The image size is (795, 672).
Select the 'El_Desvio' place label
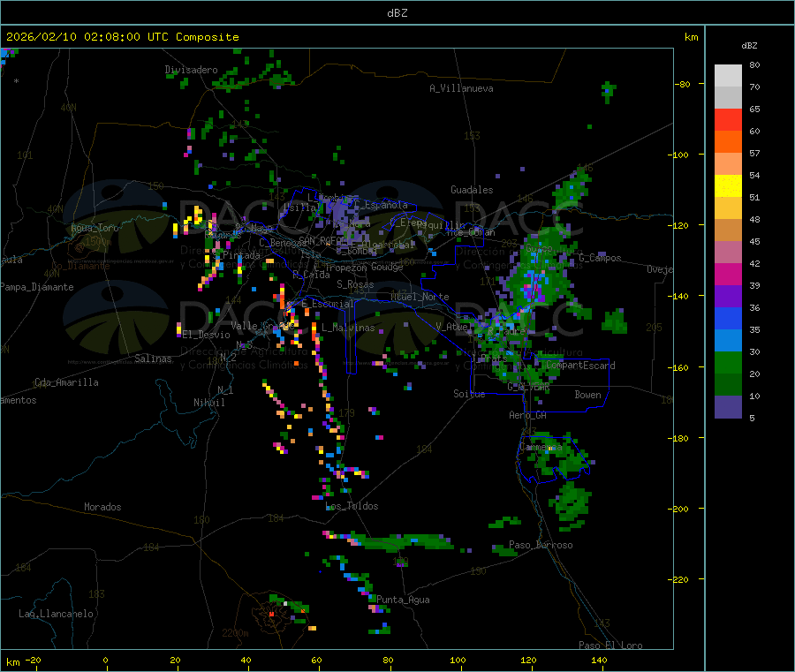click(x=207, y=335)
